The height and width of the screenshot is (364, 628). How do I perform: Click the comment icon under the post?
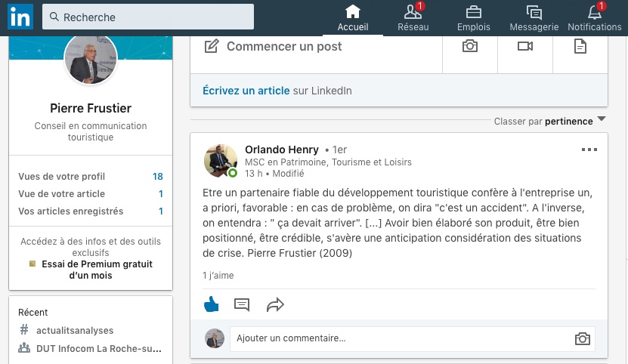(242, 305)
